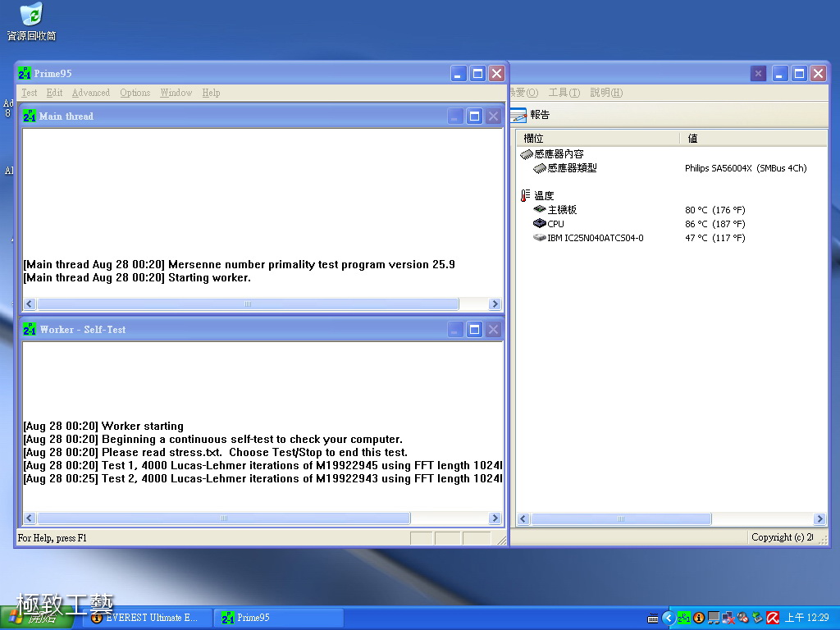Switch to EVEREST Ultimate taskbar button

point(148,618)
